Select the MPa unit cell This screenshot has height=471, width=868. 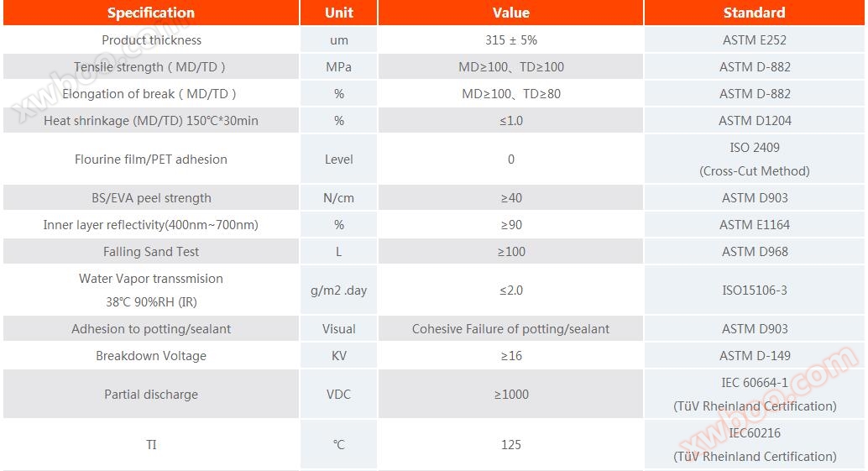(338, 66)
